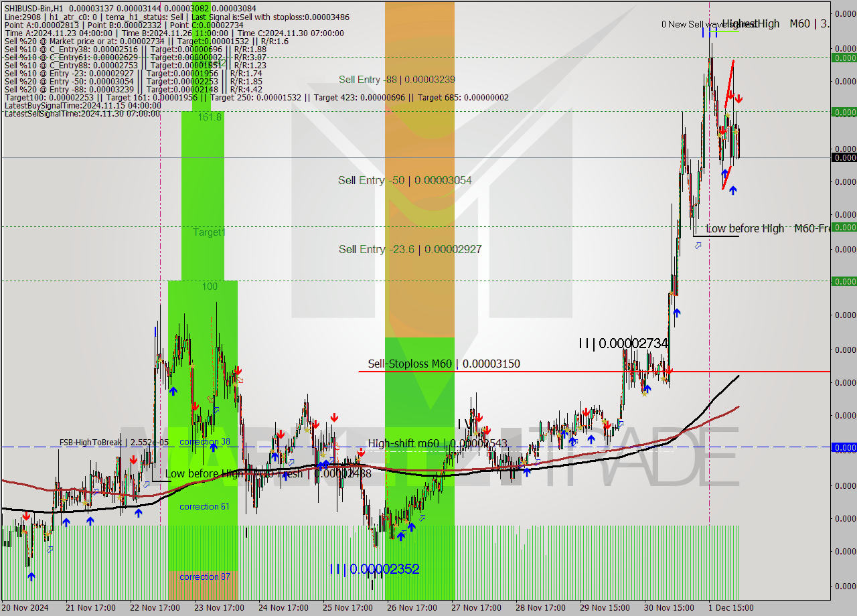Click the SHIBUSD-Bin,H1 symbol title text
The height and width of the screenshot is (616, 857).
pos(34,7)
